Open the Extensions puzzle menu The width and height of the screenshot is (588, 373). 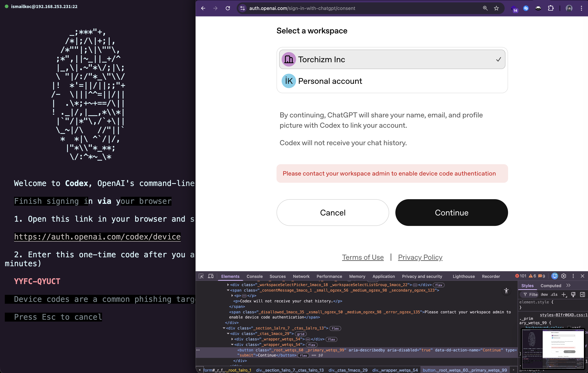(551, 8)
